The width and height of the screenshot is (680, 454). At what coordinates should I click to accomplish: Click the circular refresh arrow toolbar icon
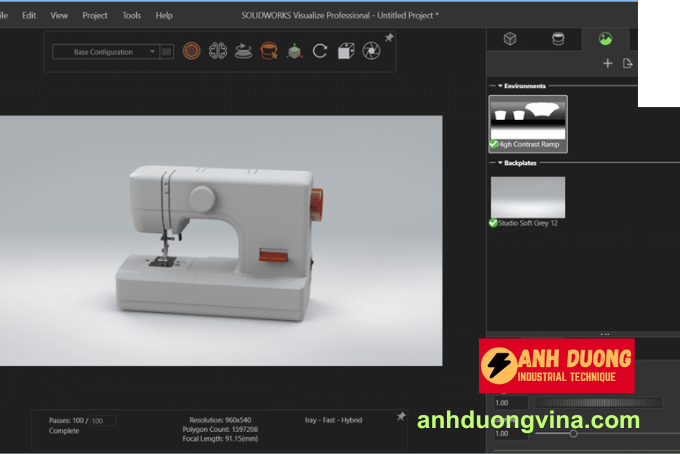pos(320,51)
